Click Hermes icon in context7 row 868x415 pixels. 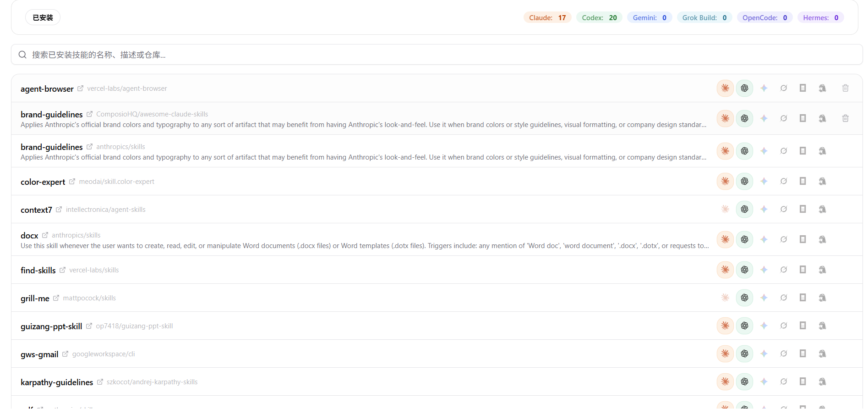[823, 209]
